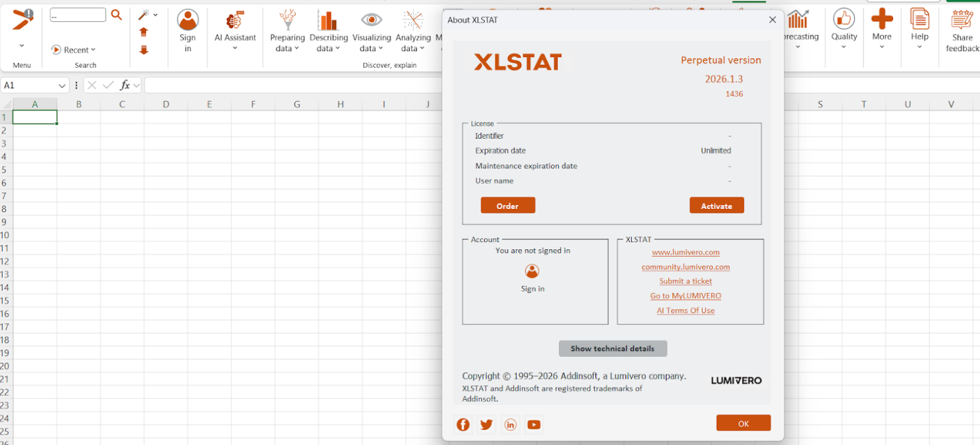Click the Insert Function fx icon
The width and height of the screenshot is (980, 445).
point(125,85)
